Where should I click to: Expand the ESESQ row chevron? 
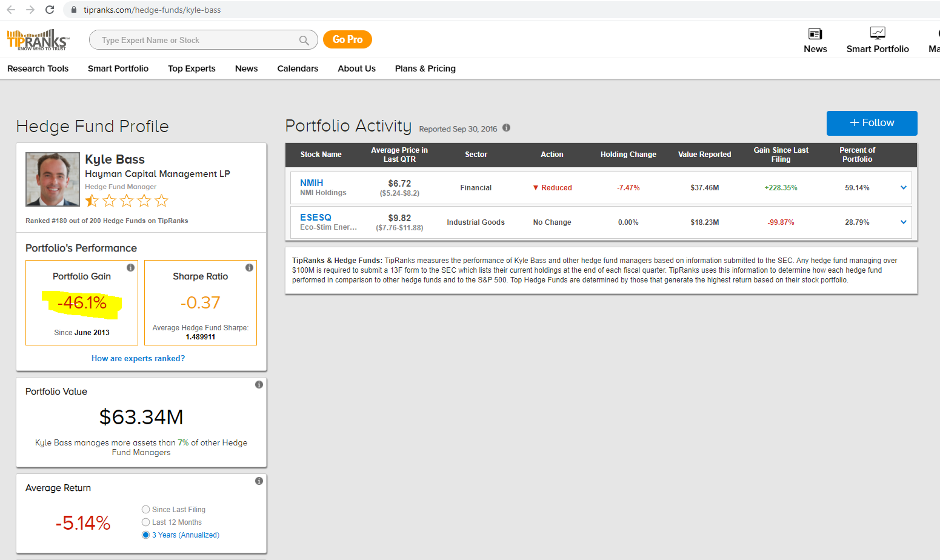904,222
